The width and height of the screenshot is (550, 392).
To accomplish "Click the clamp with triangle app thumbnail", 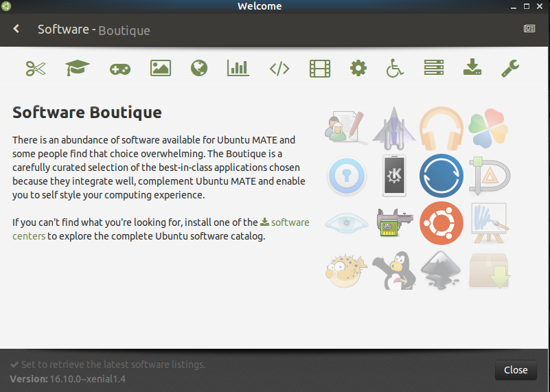I will [490, 176].
